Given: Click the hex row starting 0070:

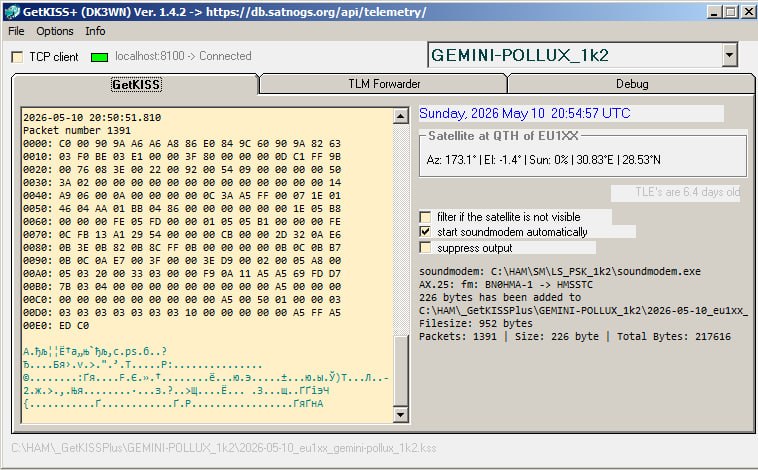Looking at the screenshot, I should point(182,235).
